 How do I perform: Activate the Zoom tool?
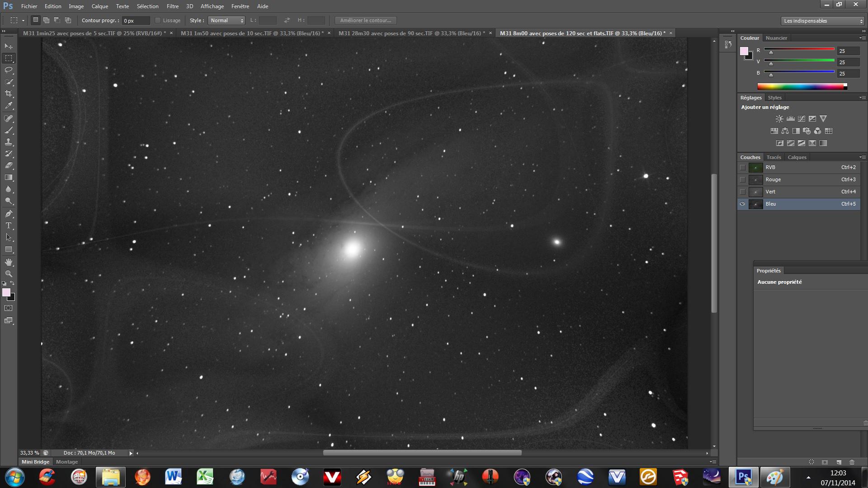point(9,274)
